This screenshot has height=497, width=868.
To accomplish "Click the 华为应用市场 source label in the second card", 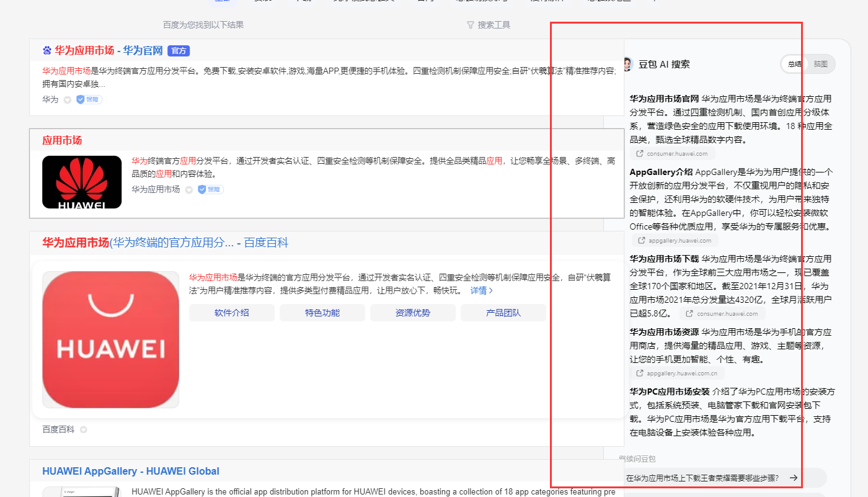I will pos(156,189).
